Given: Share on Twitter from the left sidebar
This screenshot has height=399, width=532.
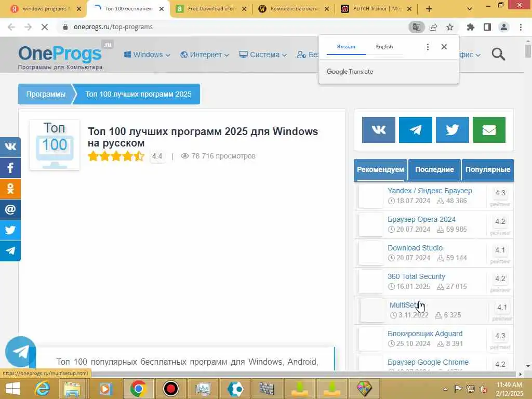Looking at the screenshot, I should [10, 230].
